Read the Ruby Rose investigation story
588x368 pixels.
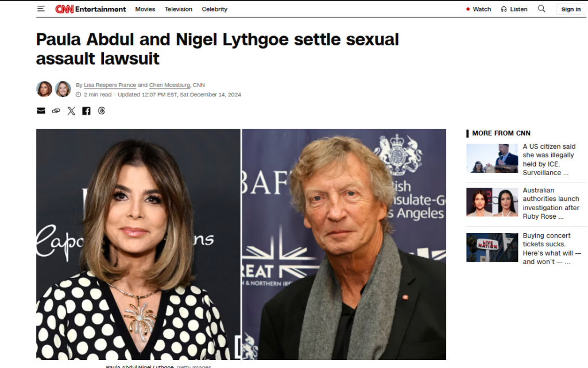click(x=551, y=203)
